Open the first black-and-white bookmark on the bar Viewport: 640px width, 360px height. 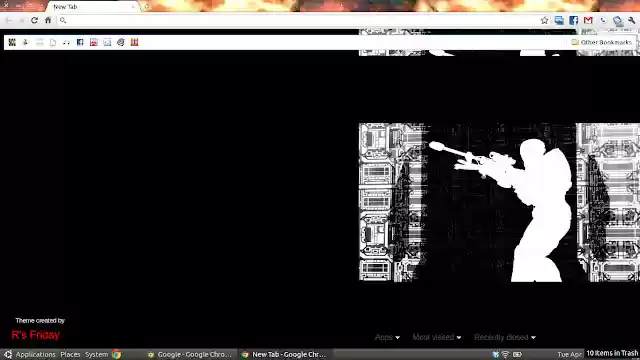(x=12, y=42)
